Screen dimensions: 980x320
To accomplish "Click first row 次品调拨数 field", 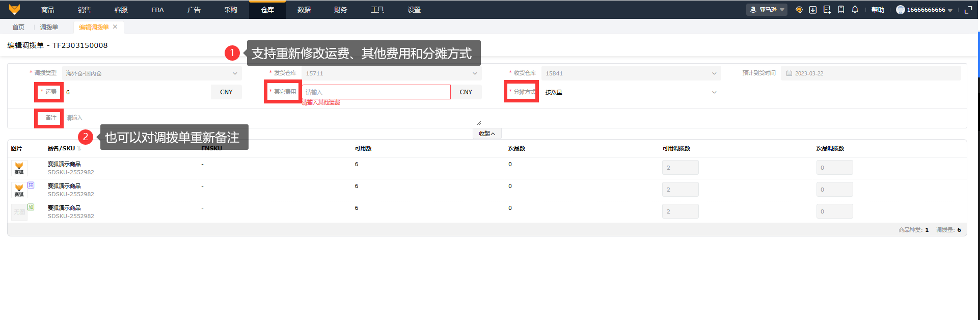I will 834,168.
